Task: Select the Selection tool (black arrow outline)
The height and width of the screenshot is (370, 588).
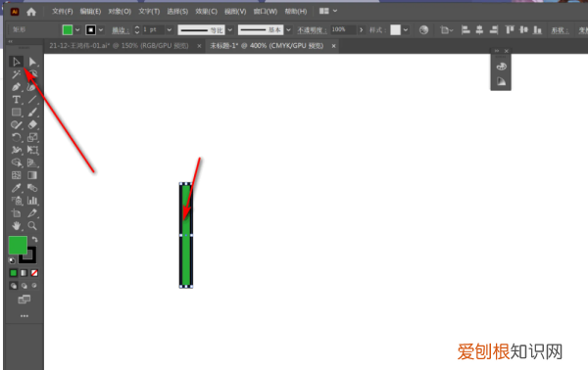Action: [x=16, y=62]
